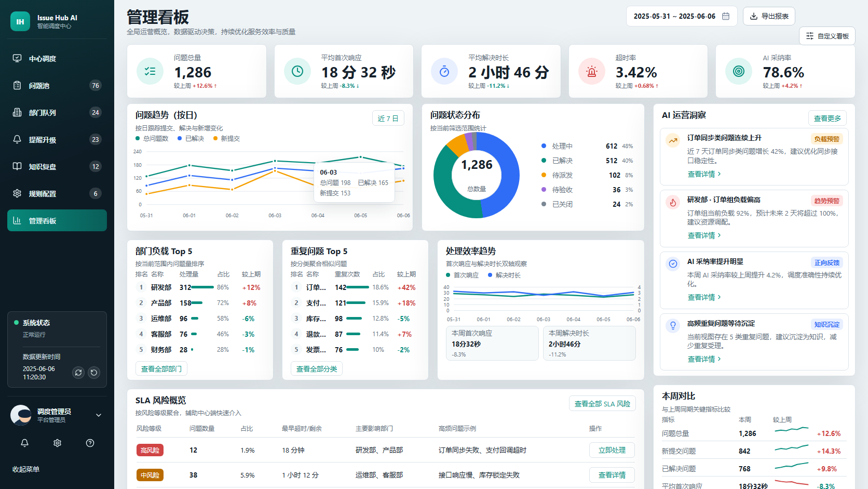Click the trend icon on 订单同步类问题 insight

click(673, 140)
